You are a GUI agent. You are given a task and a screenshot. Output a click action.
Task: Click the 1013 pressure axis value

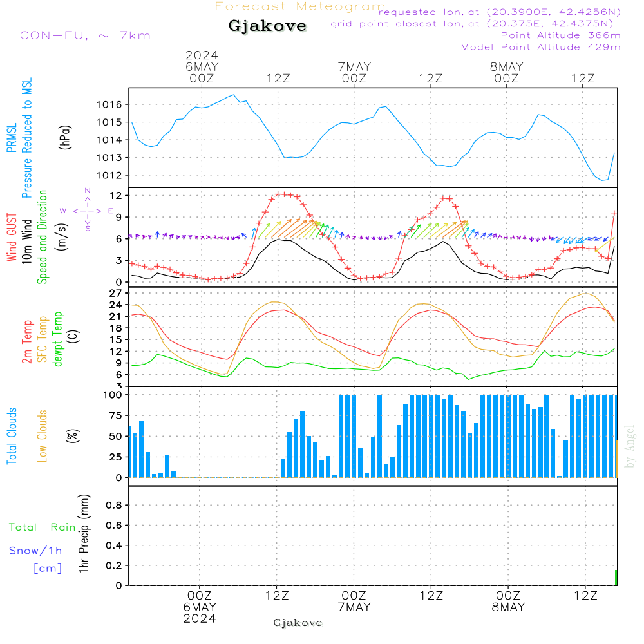(109, 158)
